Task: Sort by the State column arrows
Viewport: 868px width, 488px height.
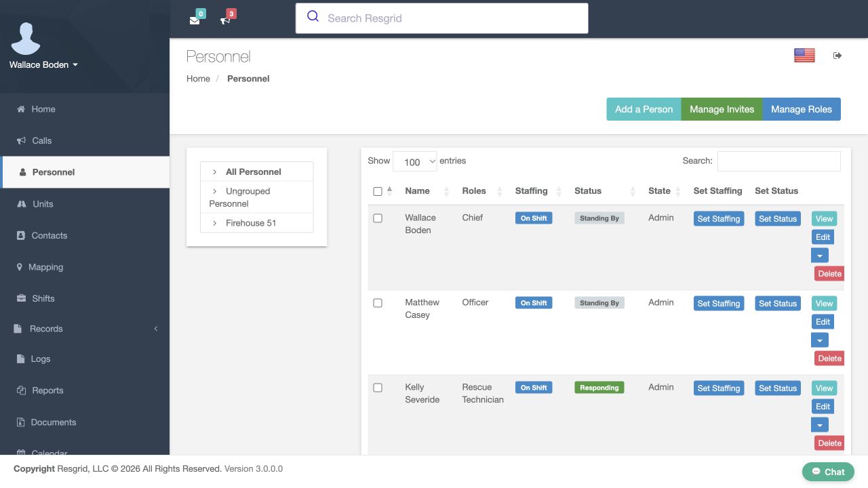Action: pos(678,191)
